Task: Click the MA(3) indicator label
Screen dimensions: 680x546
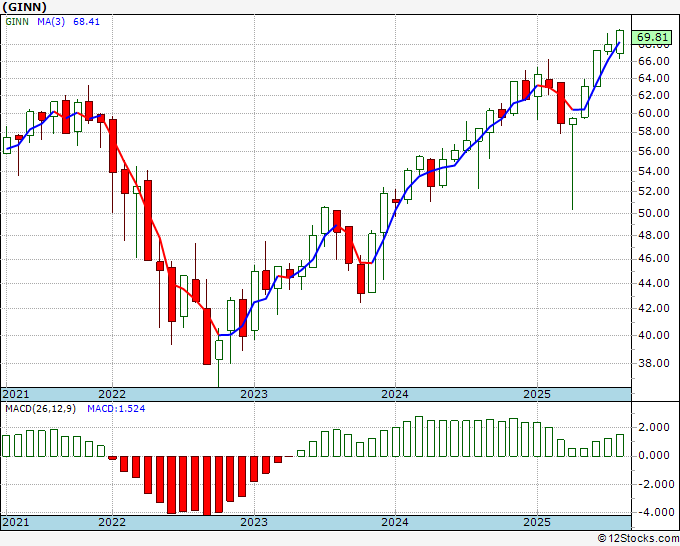Action: (x=51, y=22)
